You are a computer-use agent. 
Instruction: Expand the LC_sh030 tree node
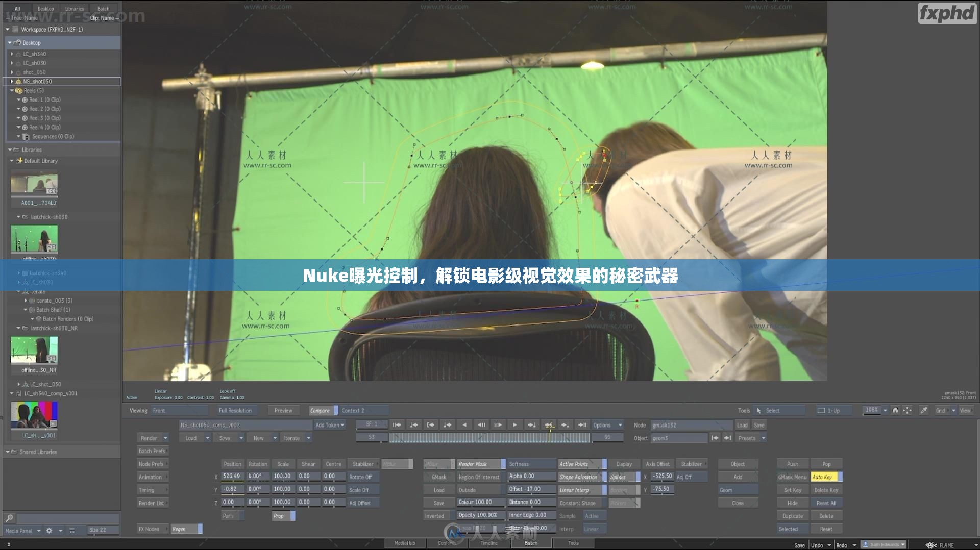pos(12,63)
